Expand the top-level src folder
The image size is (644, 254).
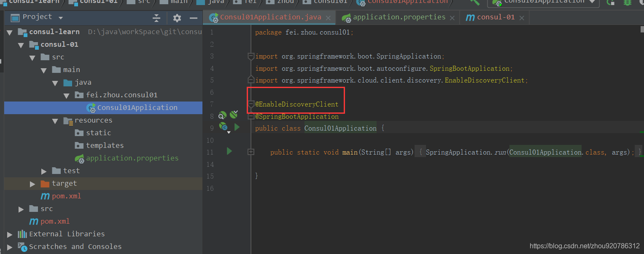coord(21,209)
